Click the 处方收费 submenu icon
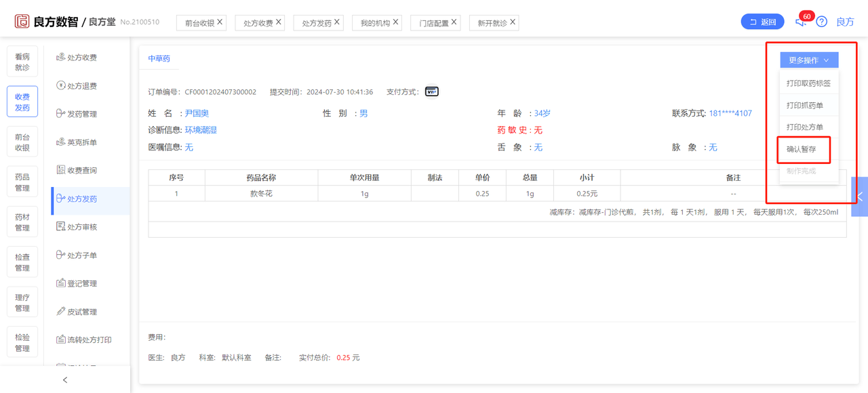Image resolution: width=868 pixels, height=393 pixels. pyautogui.click(x=60, y=58)
